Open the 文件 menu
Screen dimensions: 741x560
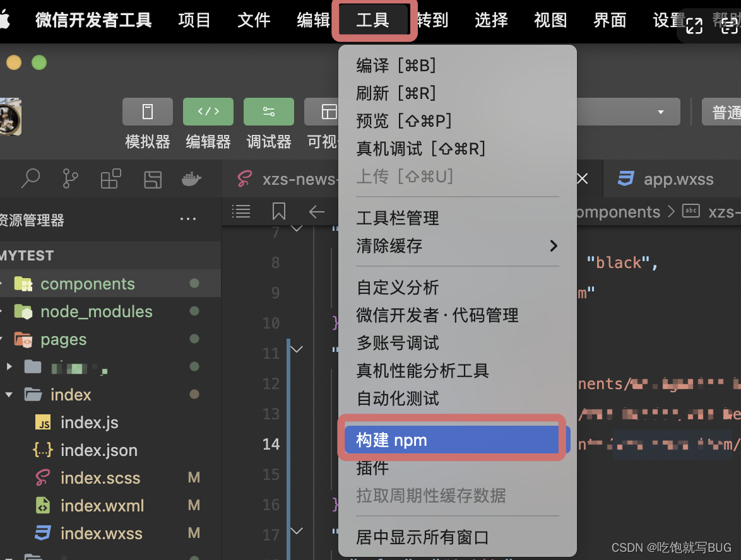pos(254,20)
